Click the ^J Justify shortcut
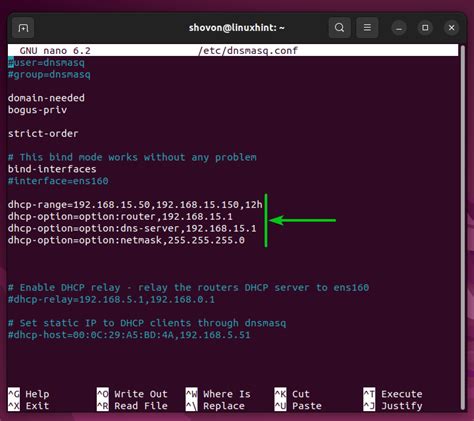 [x=393, y=406]
